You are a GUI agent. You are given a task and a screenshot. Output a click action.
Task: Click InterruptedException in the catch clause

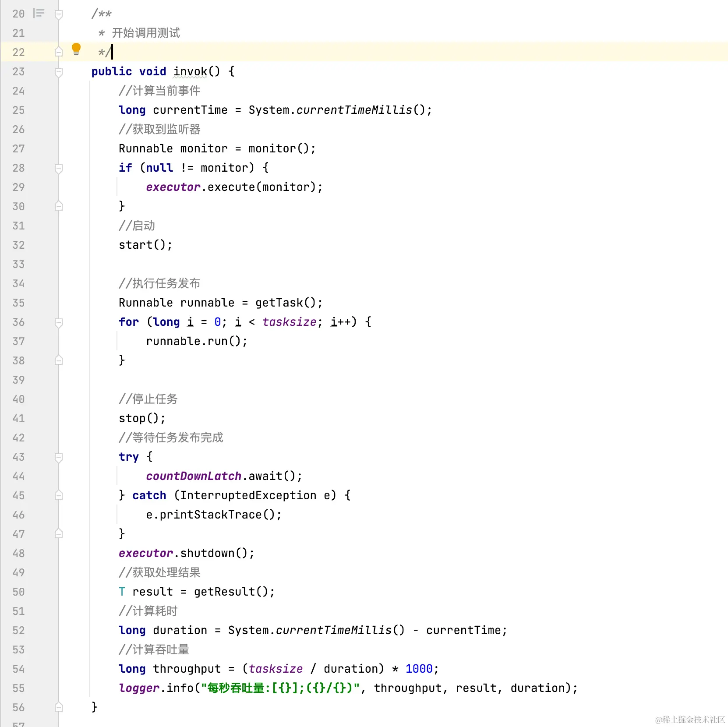(x=248, y=495)
